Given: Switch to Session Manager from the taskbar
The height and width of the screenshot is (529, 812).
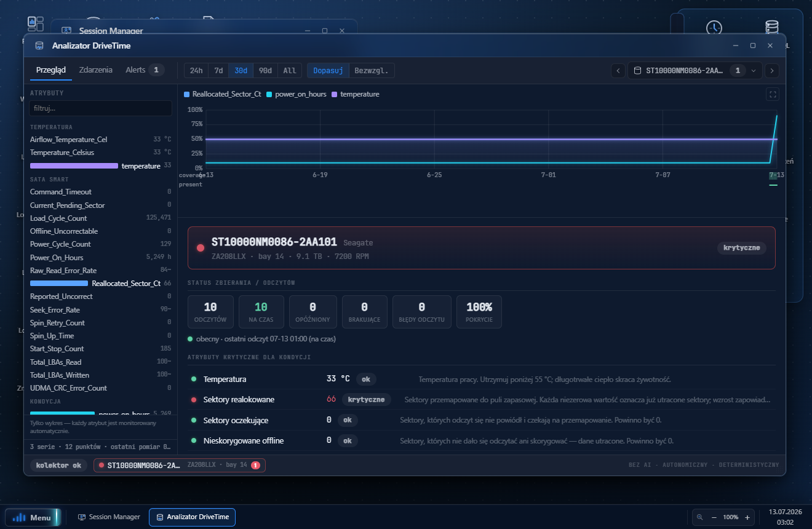Looking at the screenshot, I should [109, 517].
